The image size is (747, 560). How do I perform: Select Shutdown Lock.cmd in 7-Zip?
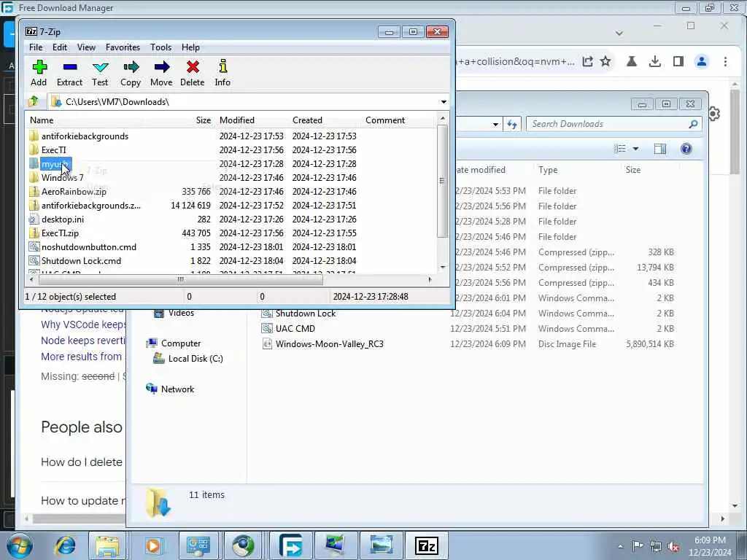coord(81,260)
